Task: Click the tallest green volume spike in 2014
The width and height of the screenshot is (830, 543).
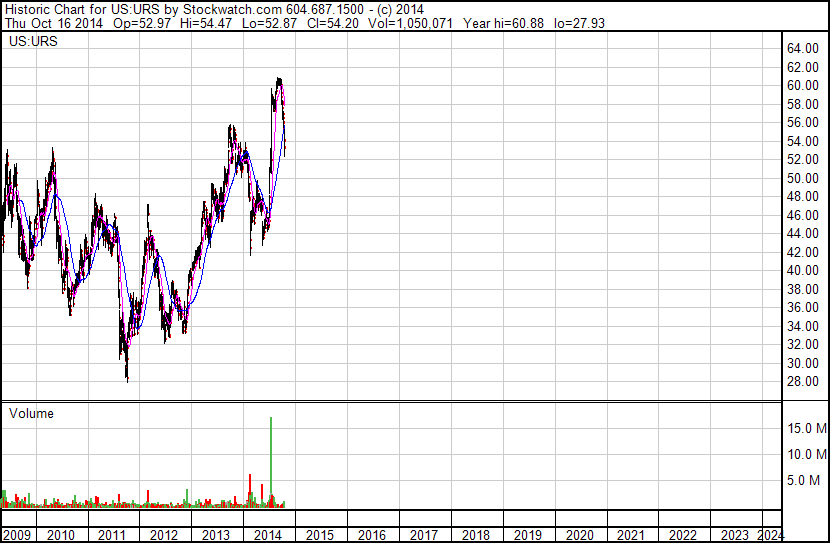Action: 271,462
